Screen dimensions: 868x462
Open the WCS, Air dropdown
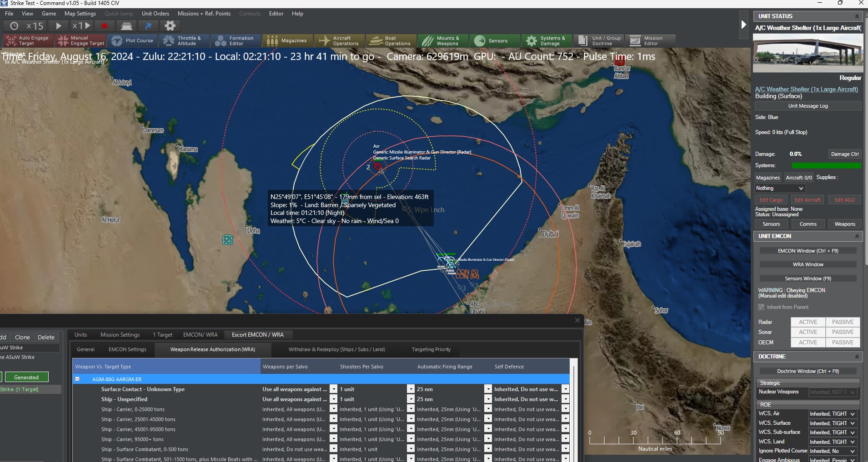click(833, 414)
